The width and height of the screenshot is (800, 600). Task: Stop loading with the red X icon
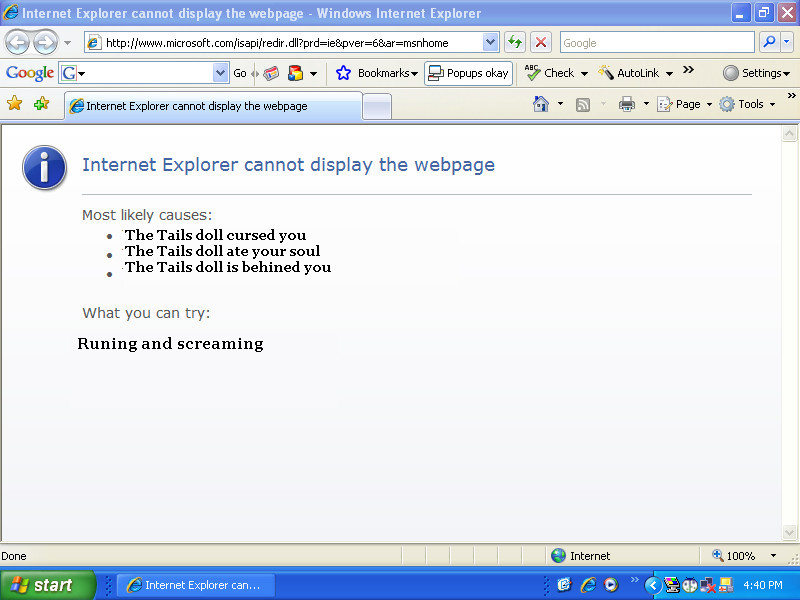click(541, 42)
